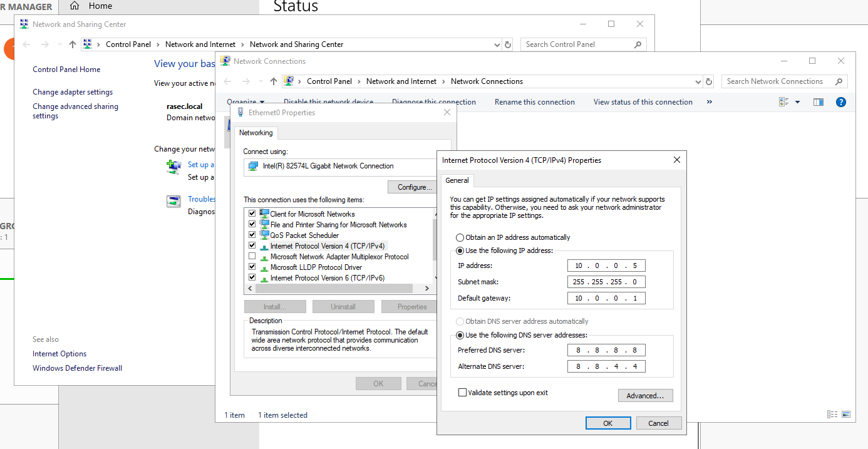The width and height of the screenshot is (868, 449).
Task: Select Use the following DNS server addresses
Action: (460, 336)
